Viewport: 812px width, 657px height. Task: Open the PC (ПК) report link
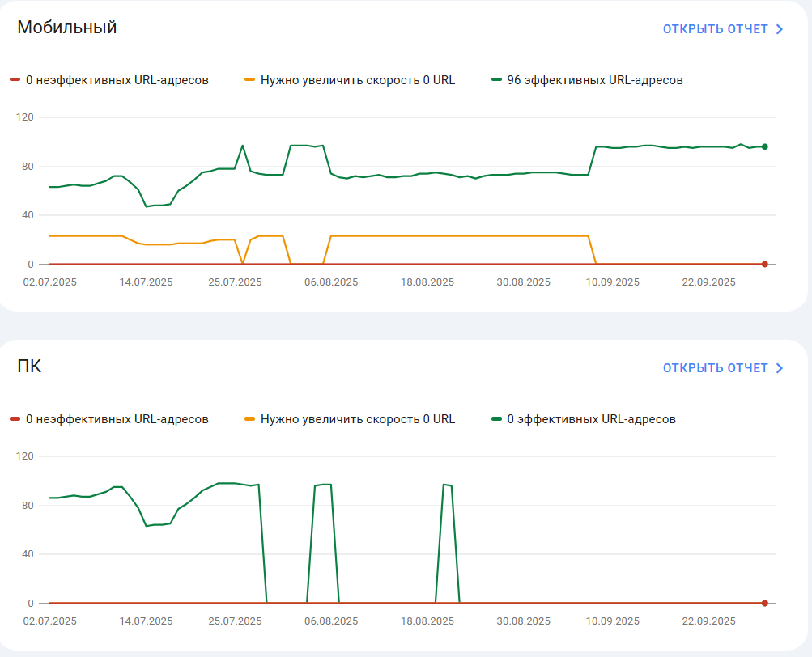723,368
